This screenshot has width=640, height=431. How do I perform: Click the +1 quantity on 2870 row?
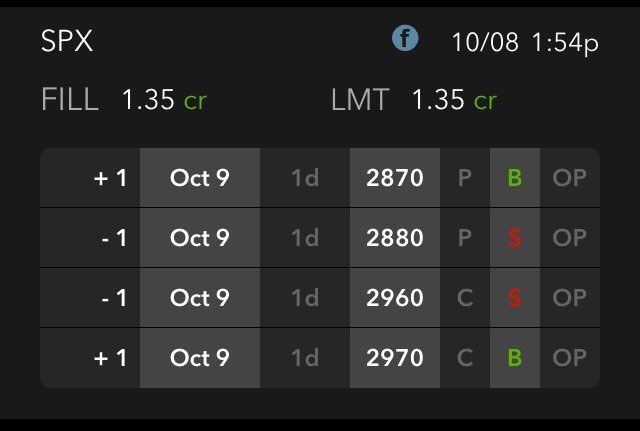tap(110, 178)
